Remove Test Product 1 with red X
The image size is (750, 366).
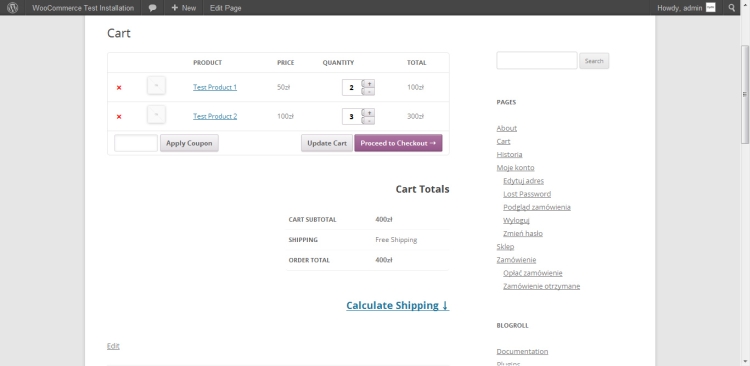(119, 88)
